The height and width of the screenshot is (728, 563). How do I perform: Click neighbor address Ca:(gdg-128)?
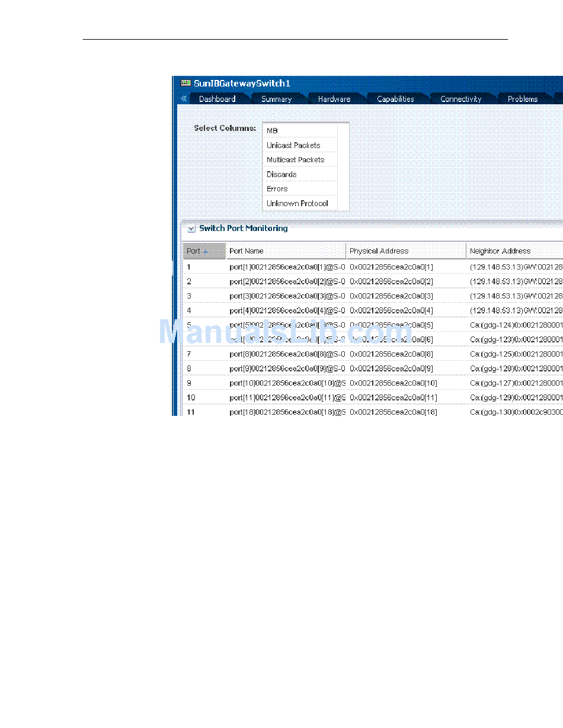[x=516, y=368]
